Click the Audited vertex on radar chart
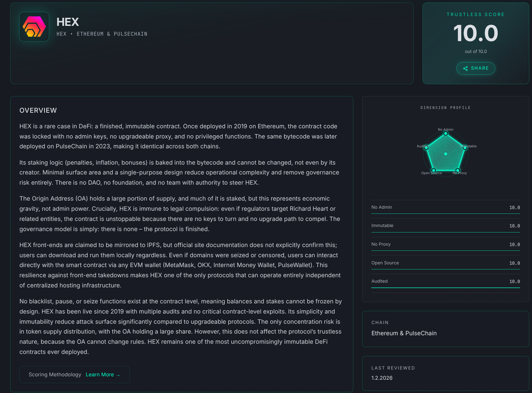The width and height of the screenshot is (532, 393). pos(427,147)
